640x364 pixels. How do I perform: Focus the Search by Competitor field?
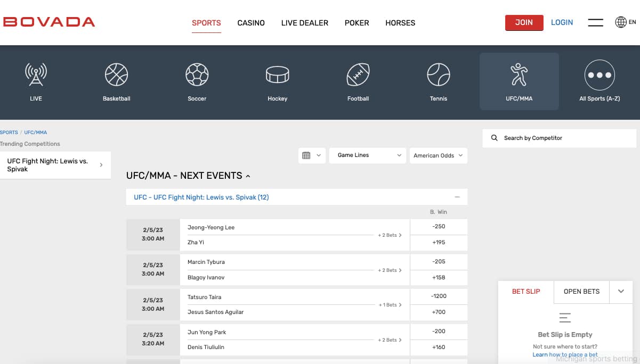(x=559, y=138)
